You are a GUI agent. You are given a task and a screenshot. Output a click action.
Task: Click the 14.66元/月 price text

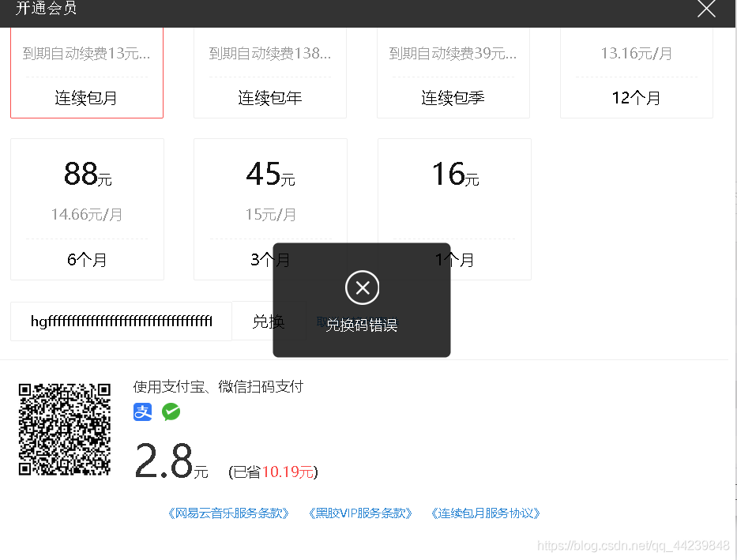tap(87, 215)
